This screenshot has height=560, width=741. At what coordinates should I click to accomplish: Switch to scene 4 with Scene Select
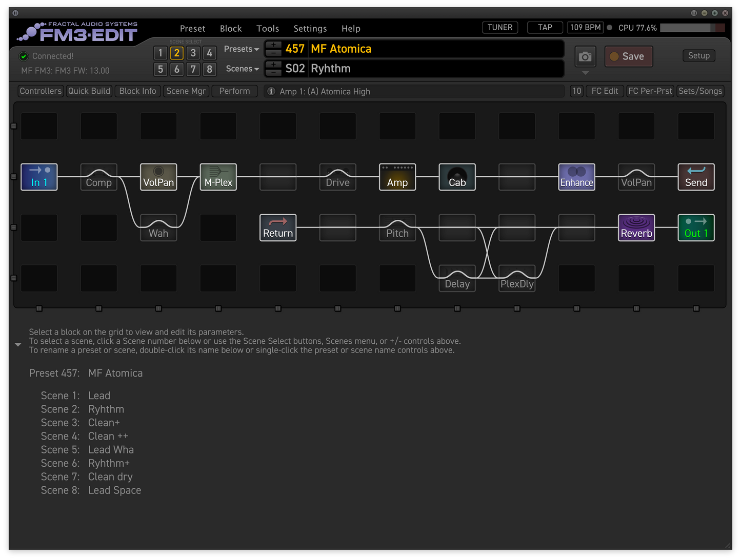[209, 53]
